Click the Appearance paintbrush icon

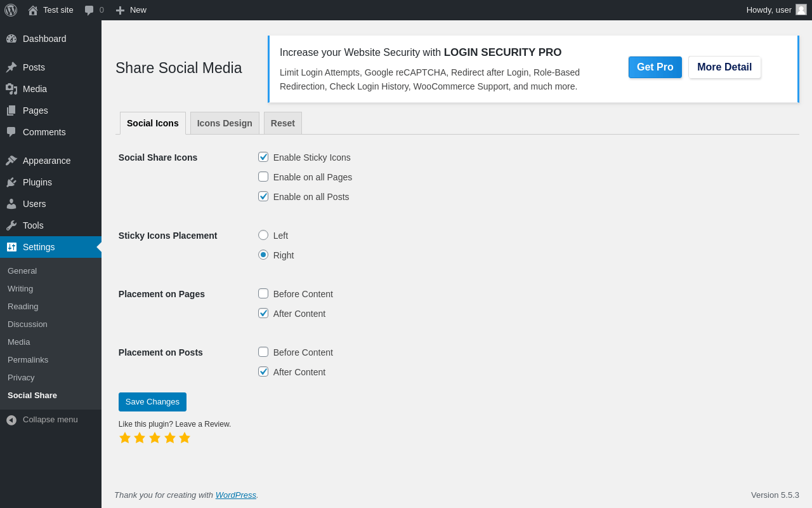point(11,161)
